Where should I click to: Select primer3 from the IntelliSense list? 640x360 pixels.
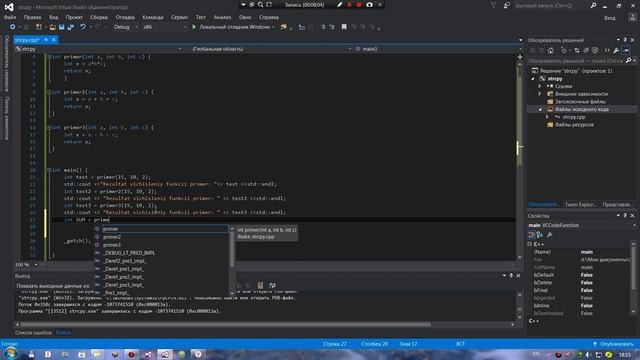tap(112, 245)
